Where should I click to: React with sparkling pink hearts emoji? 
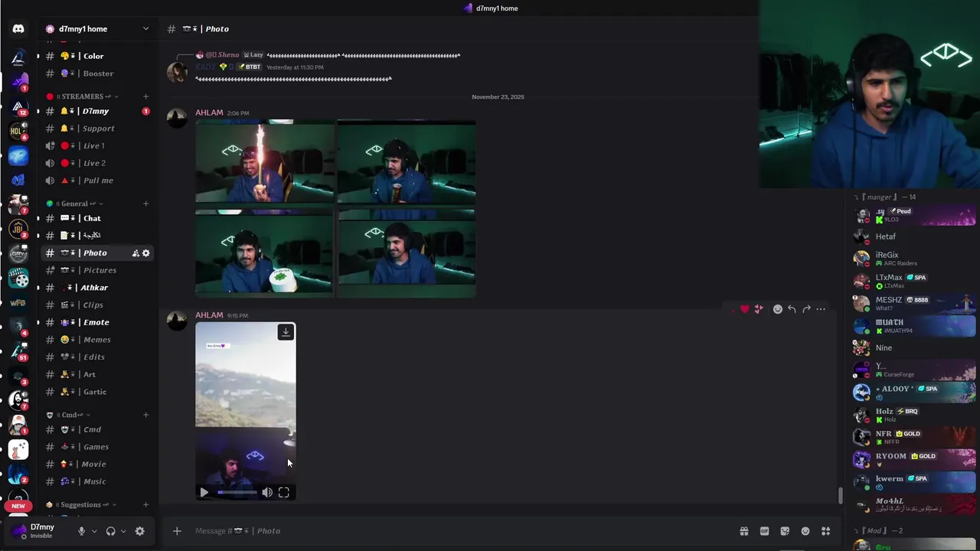(x=758, y=309)
